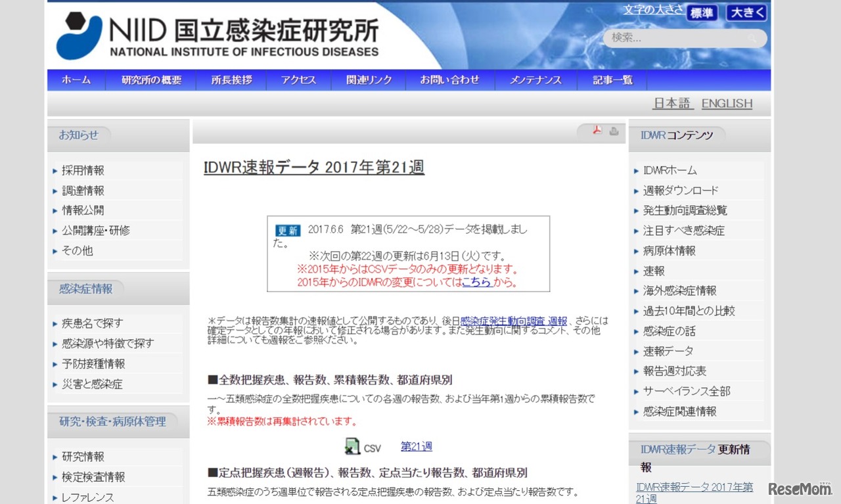This screenshot has width=841, height=504.
Task: Open the ホーム menu item
Action: [76, 80]
